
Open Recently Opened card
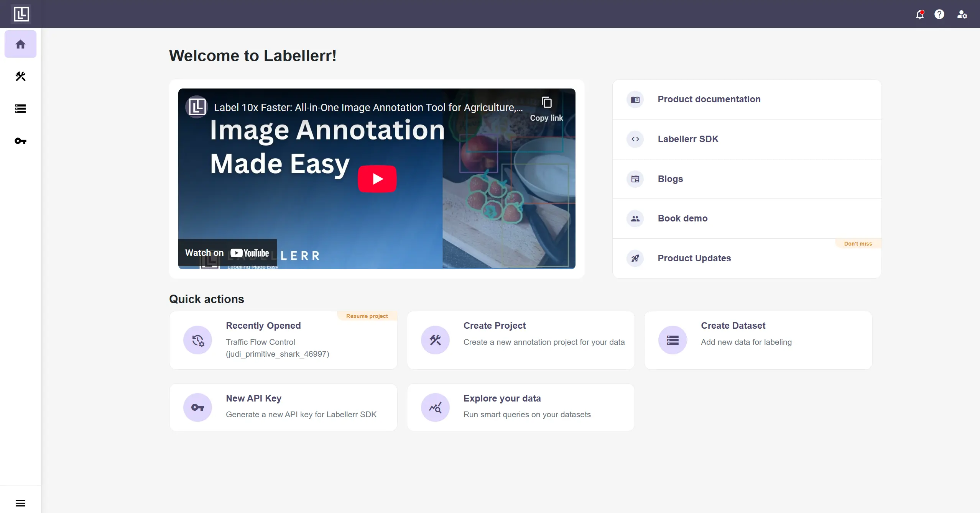tap(283, 340)
